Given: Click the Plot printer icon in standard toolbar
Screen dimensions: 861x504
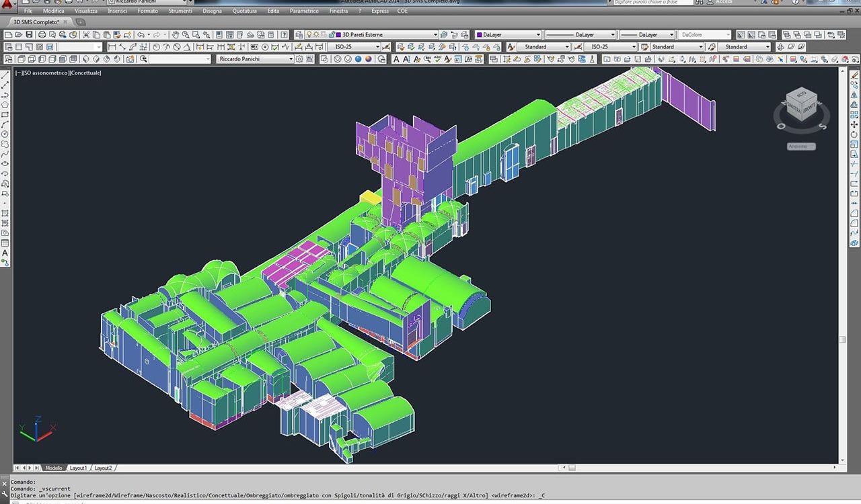Looking at the screenshot, I should [42, 34].
